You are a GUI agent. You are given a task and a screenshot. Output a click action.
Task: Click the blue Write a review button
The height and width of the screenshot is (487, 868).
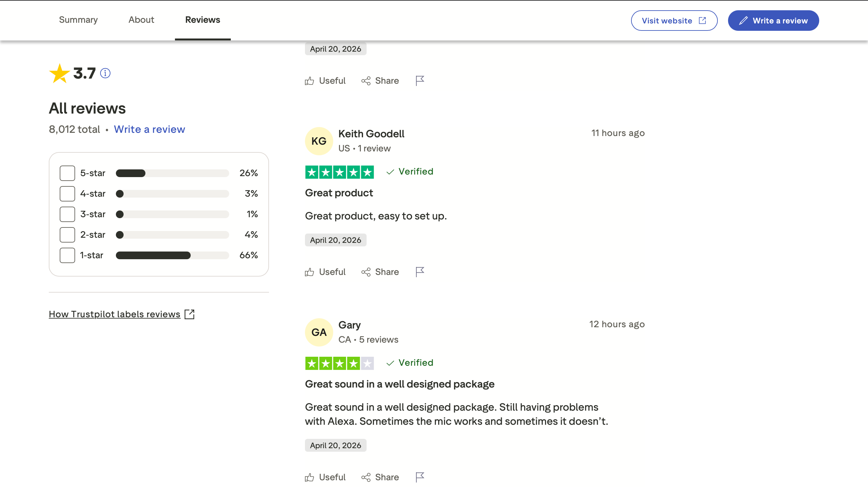773,21
